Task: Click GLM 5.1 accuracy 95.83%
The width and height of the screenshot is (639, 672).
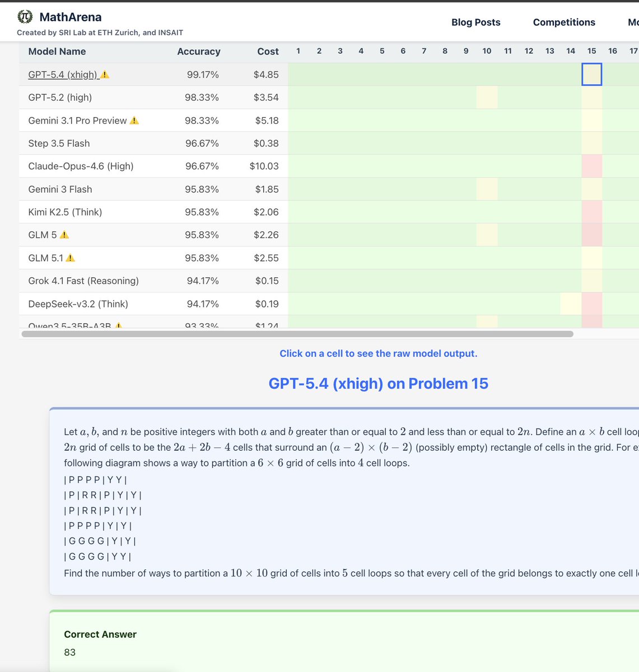Action: [x=202, y=258]
